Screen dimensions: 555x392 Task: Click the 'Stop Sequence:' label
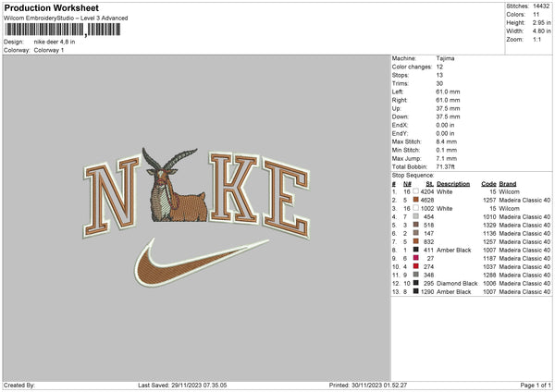[x=413, y=176]
